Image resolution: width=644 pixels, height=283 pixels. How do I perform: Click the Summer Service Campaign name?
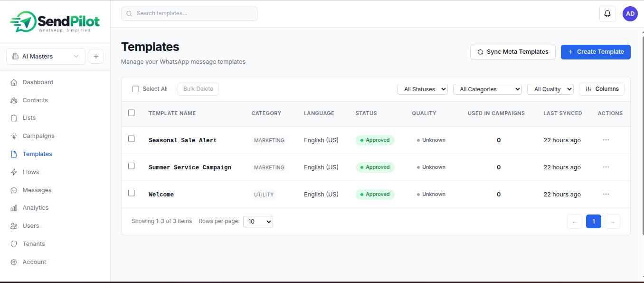point(190,167)
